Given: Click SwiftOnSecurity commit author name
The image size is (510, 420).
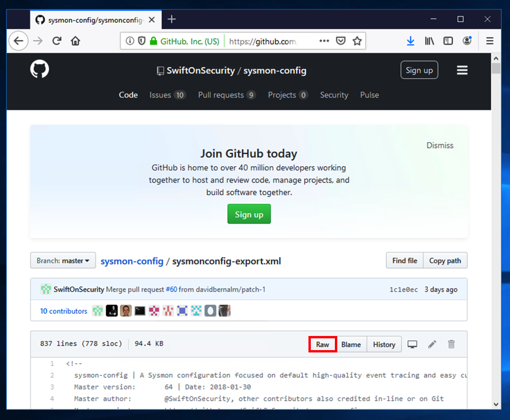Looking at the screenshot, I should pos(79,290).
